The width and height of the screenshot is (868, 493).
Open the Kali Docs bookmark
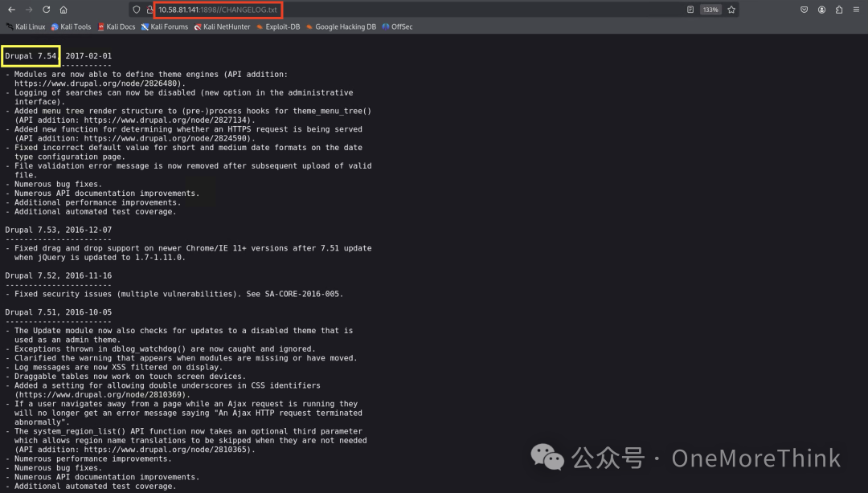(x=117, y=26)
